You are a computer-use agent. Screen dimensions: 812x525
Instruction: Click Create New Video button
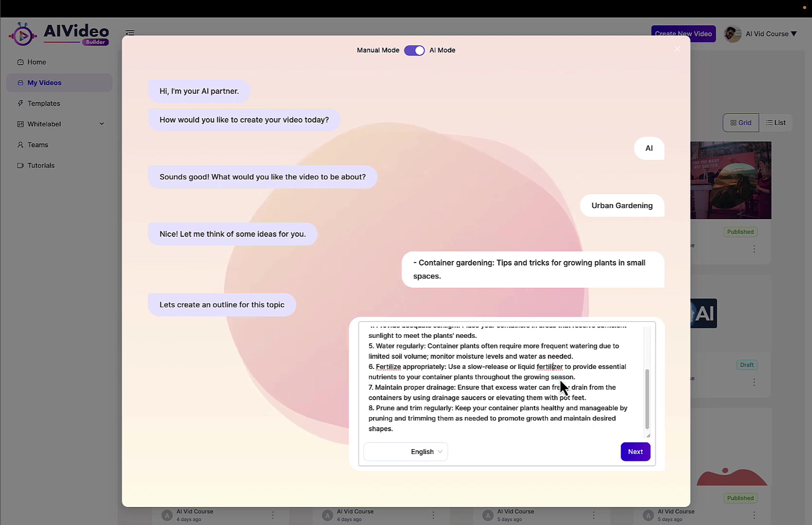click(x=683, y=34)
